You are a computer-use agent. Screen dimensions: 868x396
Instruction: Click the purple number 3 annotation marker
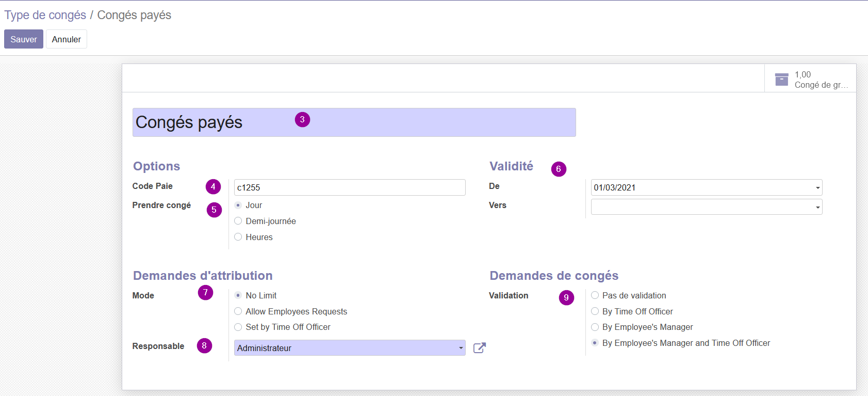[302, 120]
